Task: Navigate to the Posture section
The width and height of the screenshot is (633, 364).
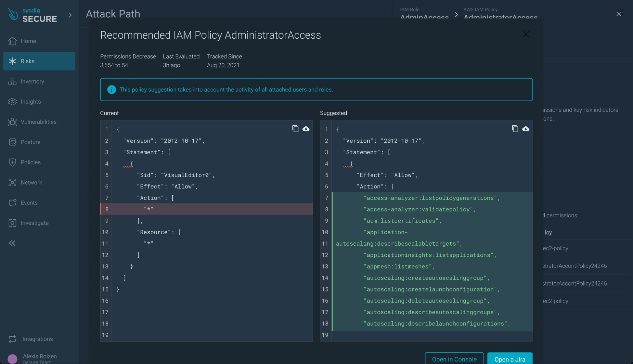Action: pos(39,142)
